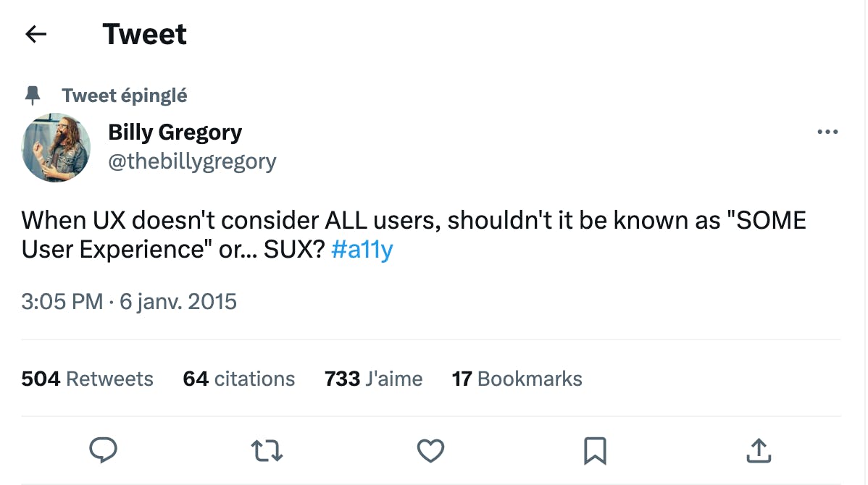Screen dimensions: 868x485
Task: Click the @thebillygregory handle
Action: coord(192,161)
